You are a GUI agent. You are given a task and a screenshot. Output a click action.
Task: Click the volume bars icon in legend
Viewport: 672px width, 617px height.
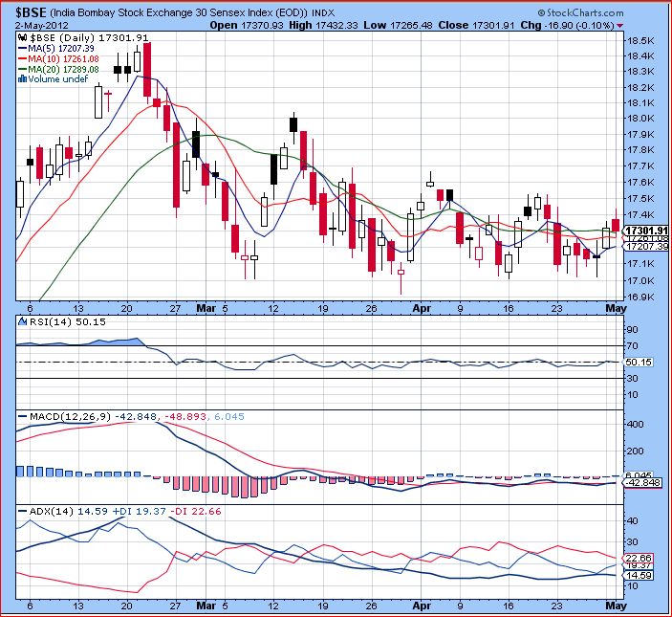[x=23, y=78]
